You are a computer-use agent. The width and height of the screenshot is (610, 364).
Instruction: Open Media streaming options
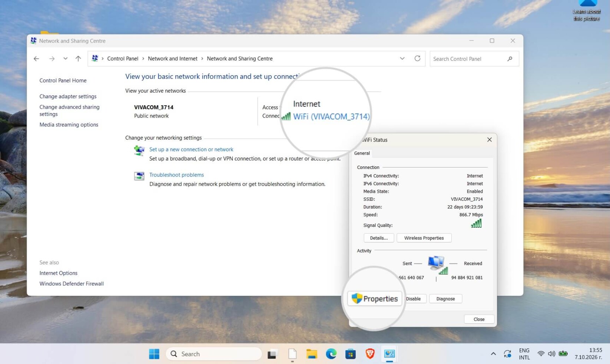click(x=69, y=125)
